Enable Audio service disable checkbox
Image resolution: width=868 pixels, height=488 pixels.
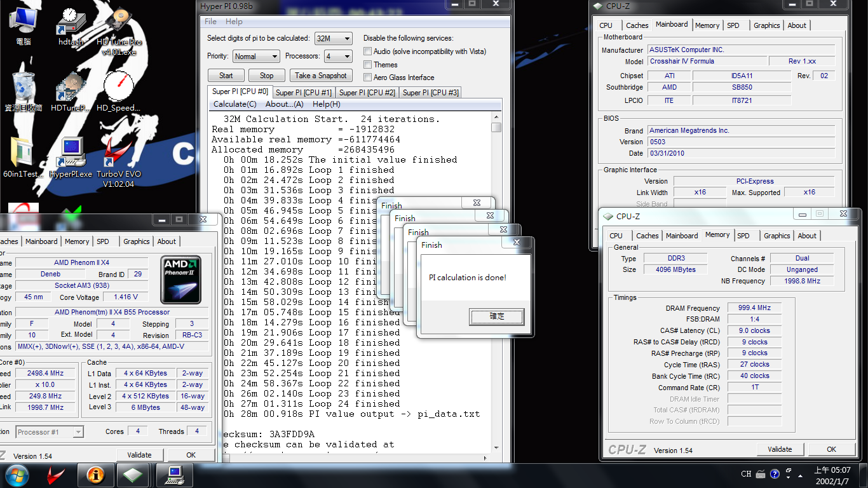click(x=367, y=51)
